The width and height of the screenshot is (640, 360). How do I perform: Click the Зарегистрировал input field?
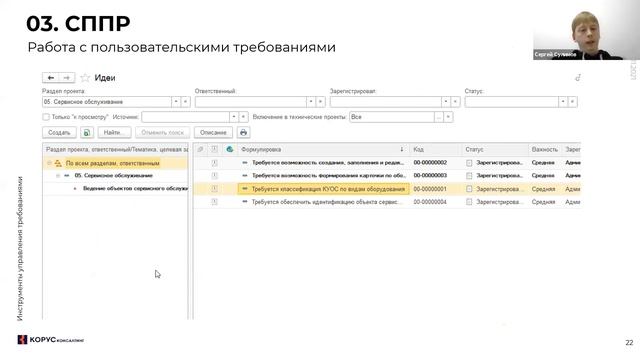386,102
